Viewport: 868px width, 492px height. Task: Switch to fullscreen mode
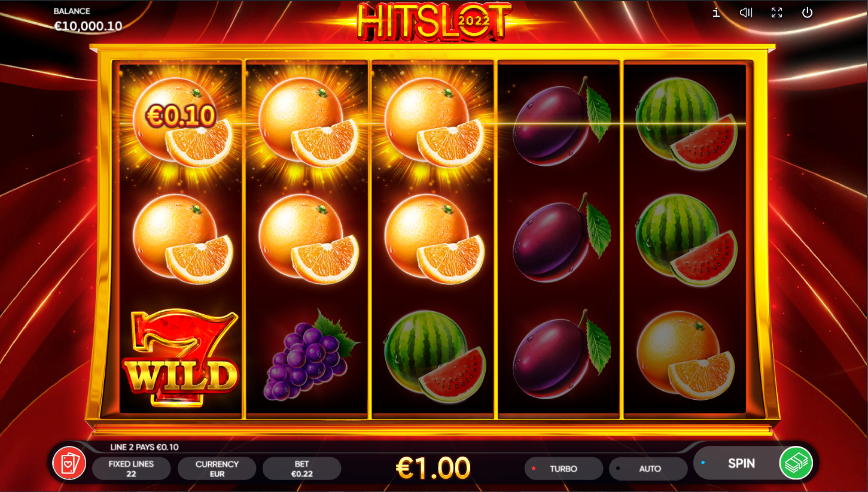(x=776, y=13)
